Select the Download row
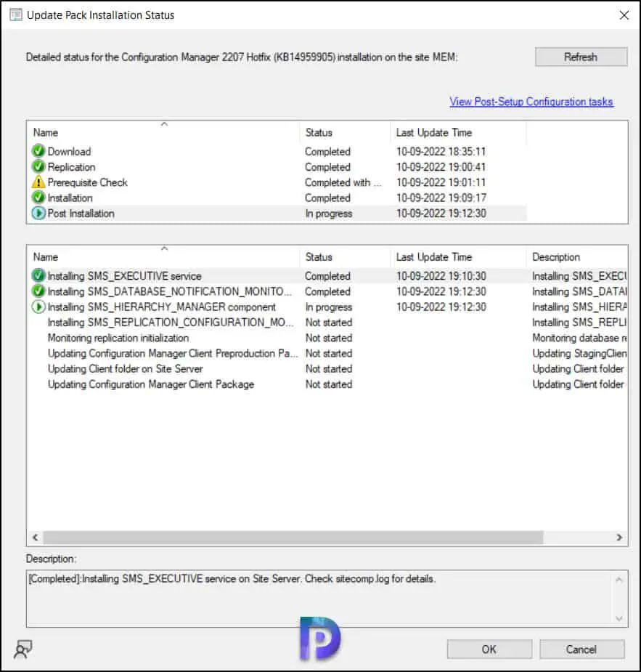 (x=277, y=151)
